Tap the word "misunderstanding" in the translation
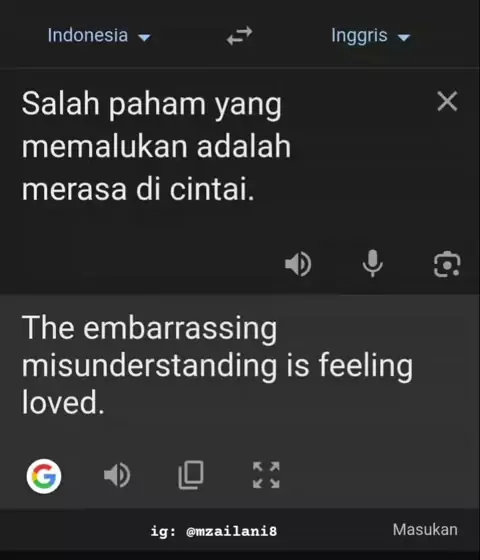 point(149,365)
